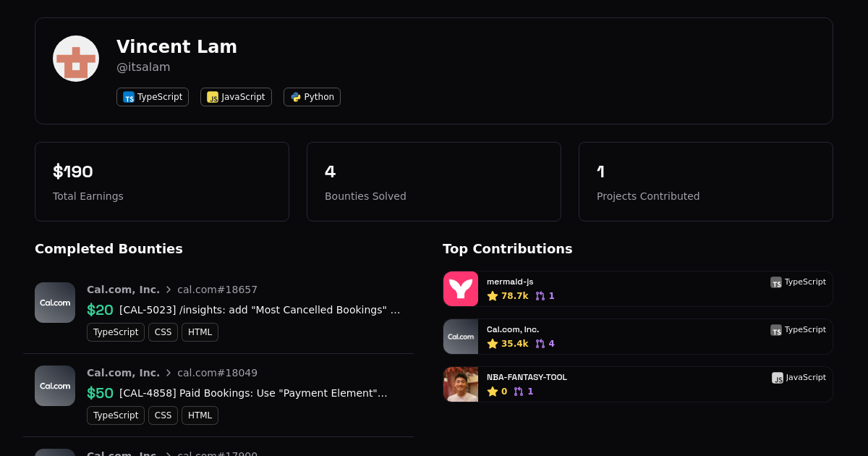Click the Python logo in profile badges
Image resolution: width=868 pixels, height=456 pixels.
click(296, 97)
